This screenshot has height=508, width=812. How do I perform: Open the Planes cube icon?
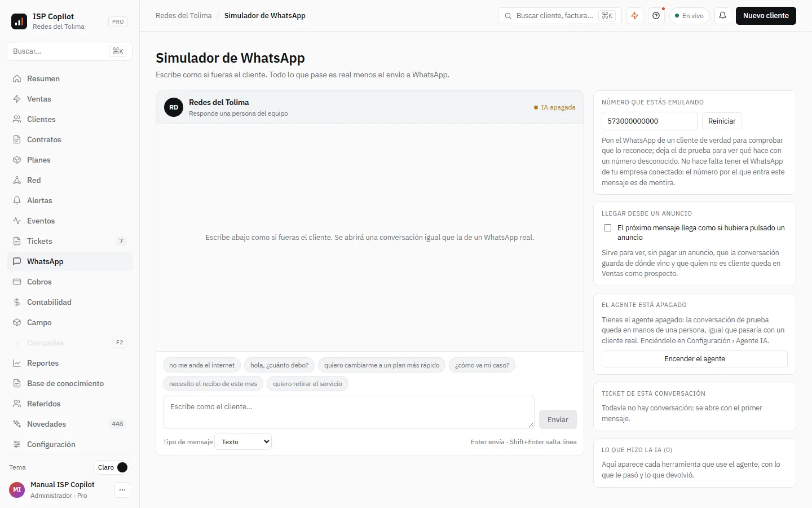point(17,160)
